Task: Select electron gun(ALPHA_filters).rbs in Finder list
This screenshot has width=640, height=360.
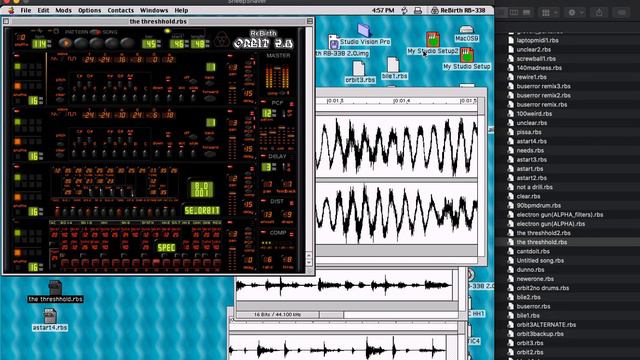Action: point(560,215)
